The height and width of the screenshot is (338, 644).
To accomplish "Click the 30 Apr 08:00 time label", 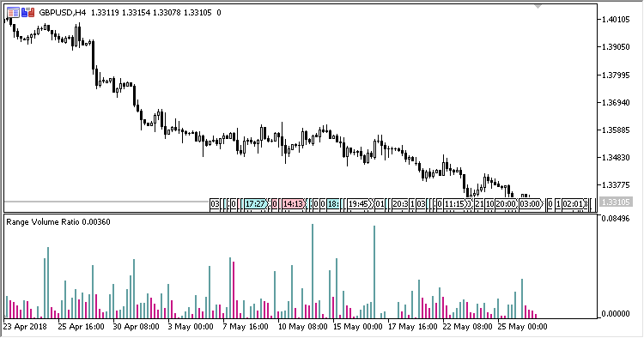I will coord(136,327).
